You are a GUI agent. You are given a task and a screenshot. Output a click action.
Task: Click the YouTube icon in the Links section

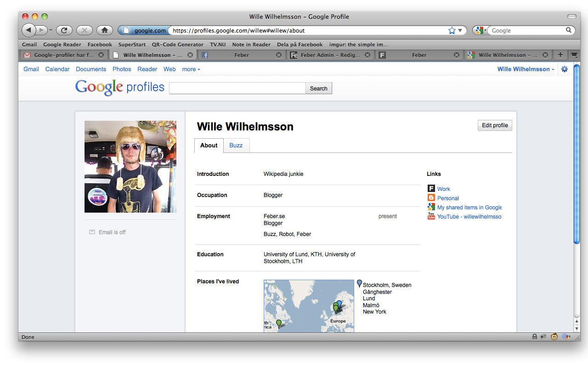point(431,216)
